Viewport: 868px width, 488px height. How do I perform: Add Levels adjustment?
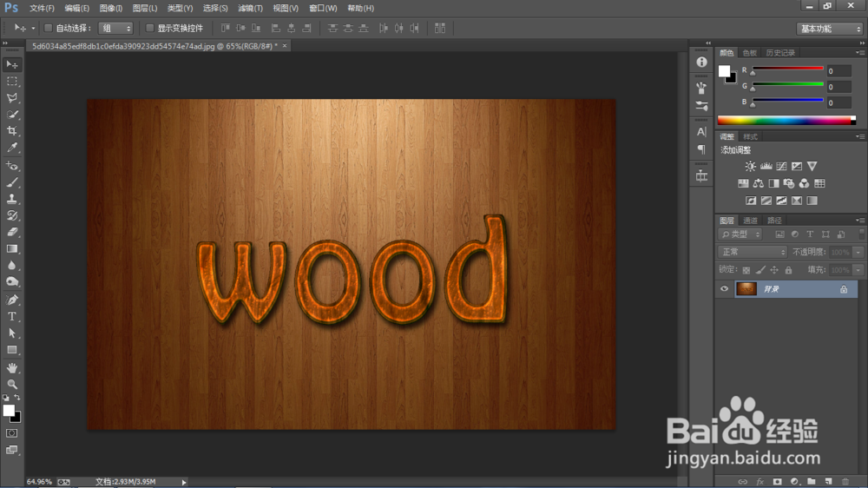[766, 166]
